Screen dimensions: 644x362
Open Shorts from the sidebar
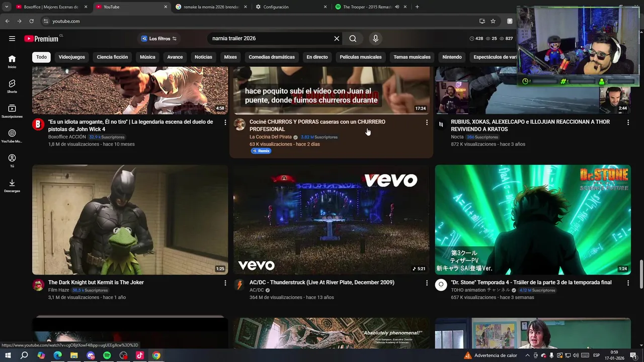(x=12, y=86)
